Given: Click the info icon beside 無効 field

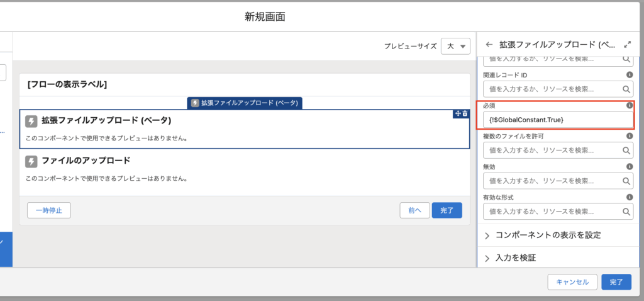Looking at the screenshot, I should tap(630, 167).
